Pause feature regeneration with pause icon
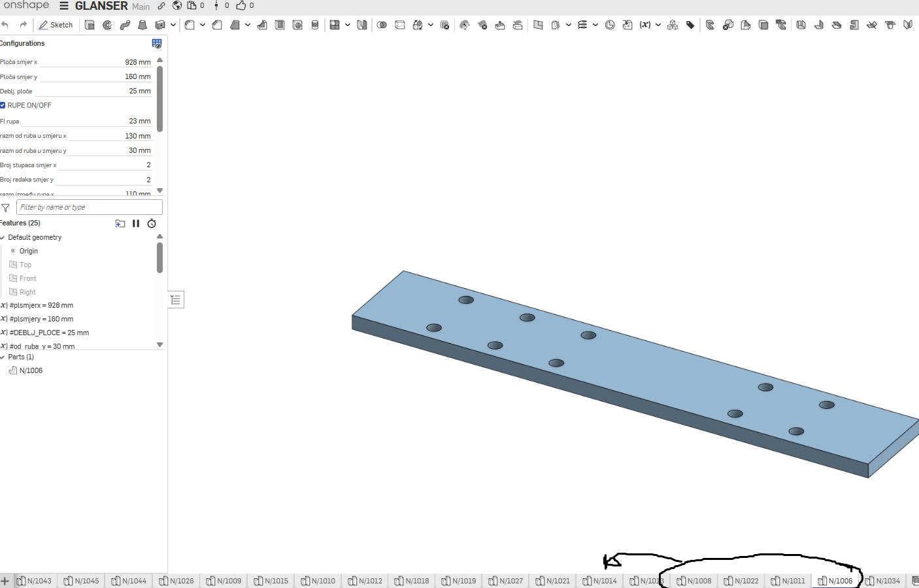Screen dimensions: 919x588 136,223
